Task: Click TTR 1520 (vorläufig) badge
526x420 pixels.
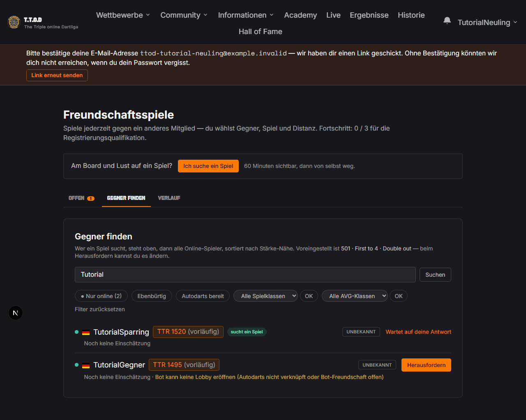Action: (x=188, y=332)
